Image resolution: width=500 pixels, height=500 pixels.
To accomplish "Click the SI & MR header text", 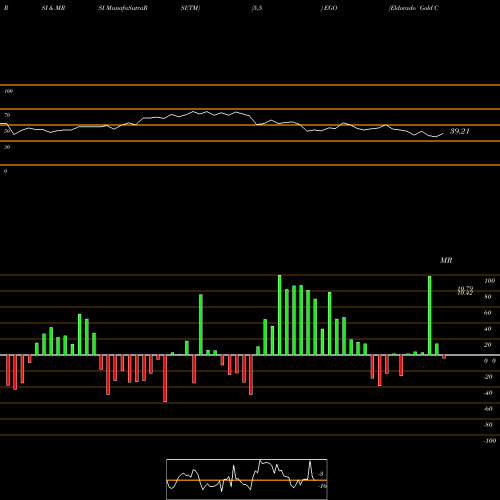I will coord(53,8).
